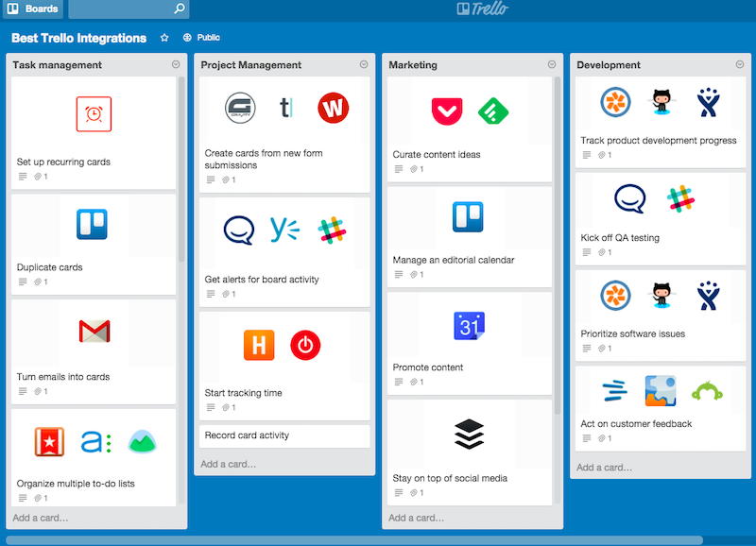Open the Create cards from new form submissions title

264,159
